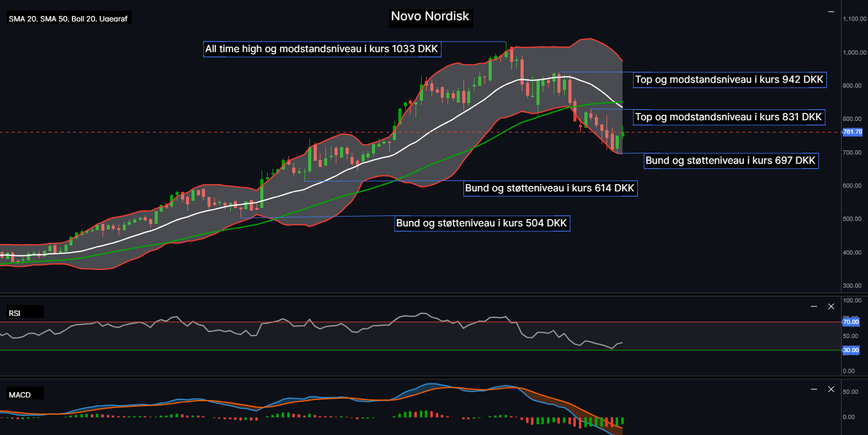Minimize the RSI indicator panel
Image resolution: width=868 pixels, height=435 pixels.
814,306
